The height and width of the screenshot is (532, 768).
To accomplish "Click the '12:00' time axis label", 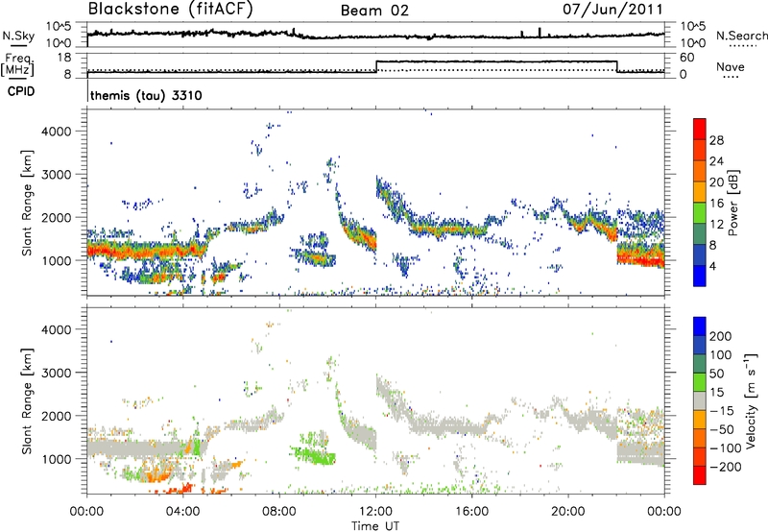I will [375, 512].
